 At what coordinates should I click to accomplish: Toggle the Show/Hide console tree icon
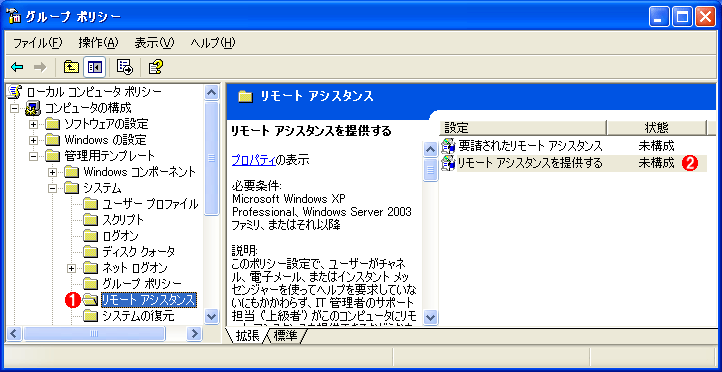coord(94,68)
